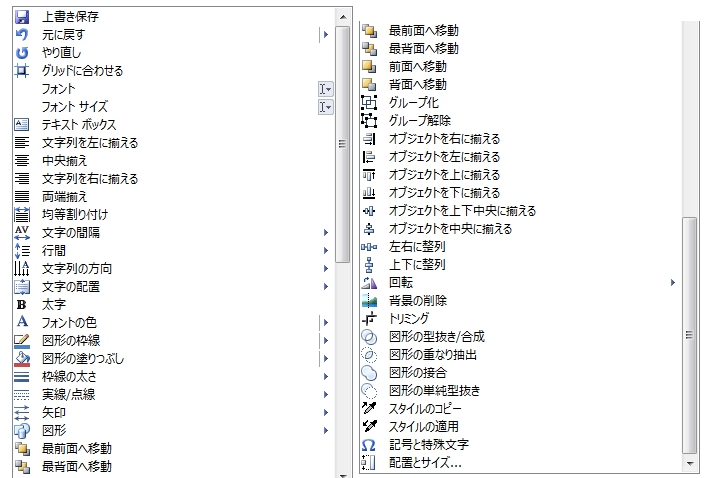Select 図形の接合 menu entry
The image size is (706, 478).
[x=417, y=373]
